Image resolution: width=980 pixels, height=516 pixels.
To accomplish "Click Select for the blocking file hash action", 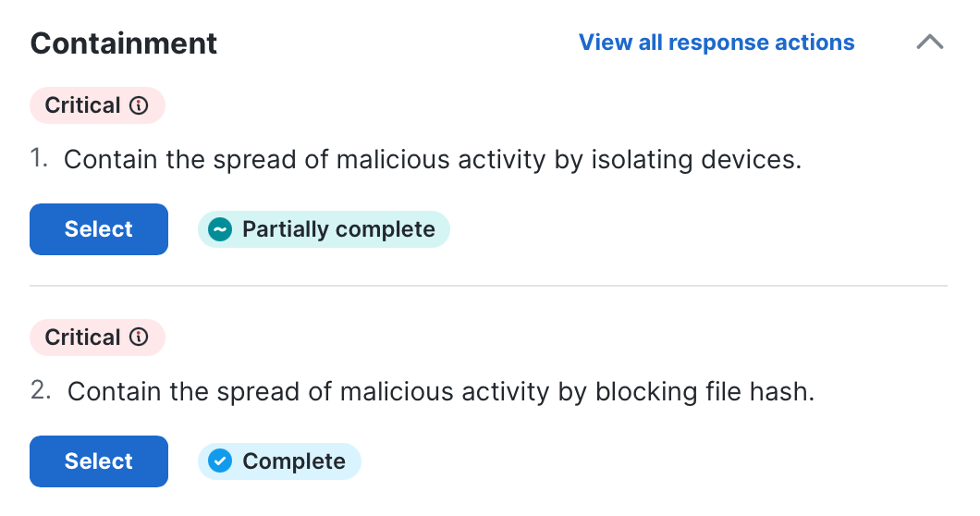I will 99,461.
